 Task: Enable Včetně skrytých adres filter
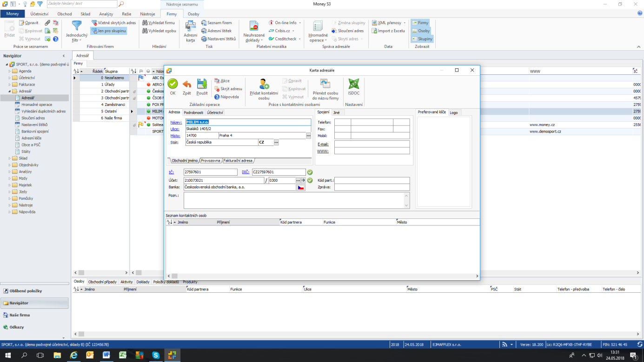tap(113, 23)
